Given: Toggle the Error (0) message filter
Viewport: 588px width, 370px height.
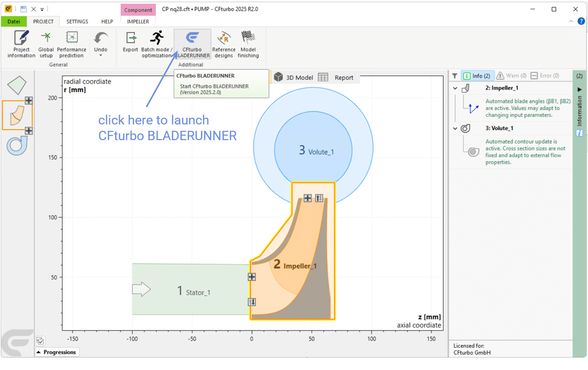Looking at the screenshot, I should (x=545, y=76).
